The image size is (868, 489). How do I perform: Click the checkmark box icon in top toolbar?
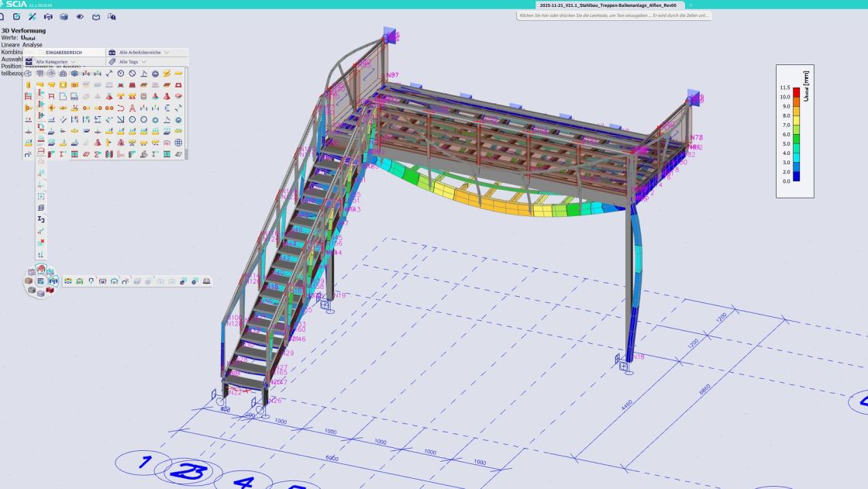pyautogui.click(x=16, y=16)
